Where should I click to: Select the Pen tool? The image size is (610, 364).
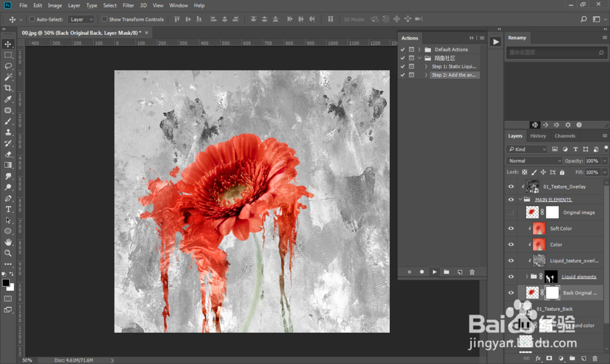(8, 198)
